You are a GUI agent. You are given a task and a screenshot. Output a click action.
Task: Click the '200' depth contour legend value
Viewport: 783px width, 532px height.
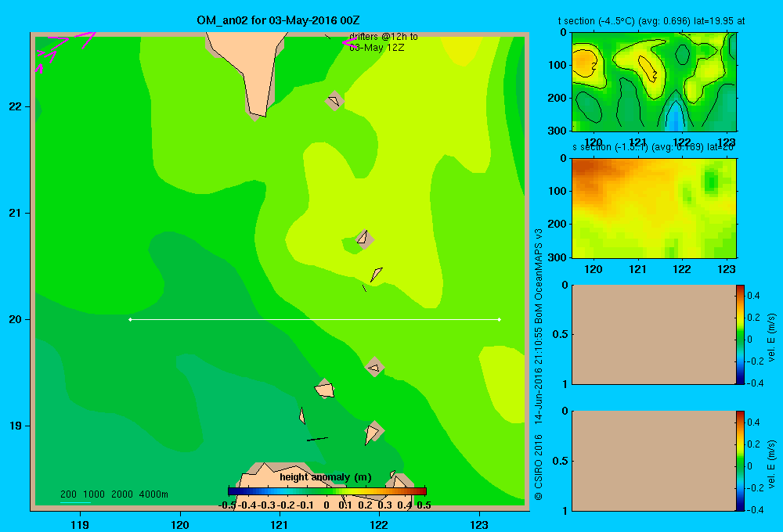(x=68, y=494)
